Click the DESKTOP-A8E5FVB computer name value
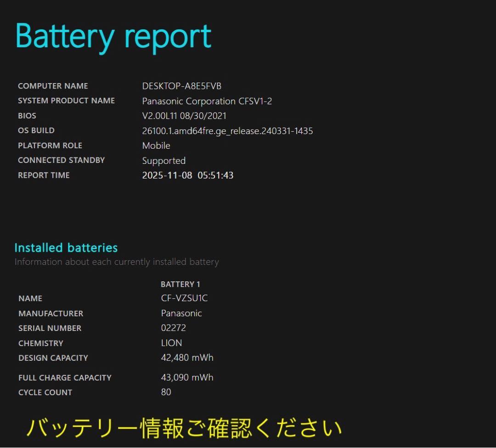The image size is (496, 448). click(x=182, y=86)
